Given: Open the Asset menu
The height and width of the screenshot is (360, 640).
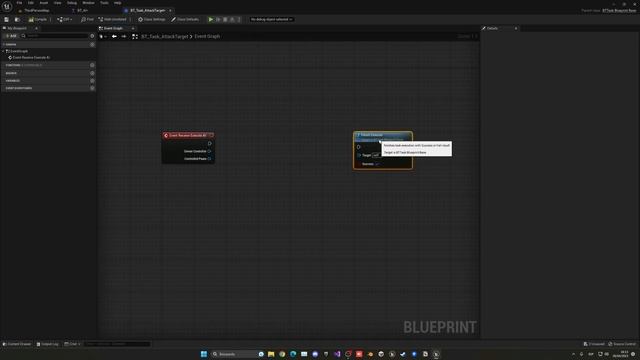Looking at the screenshot, I should coord(43,3).
